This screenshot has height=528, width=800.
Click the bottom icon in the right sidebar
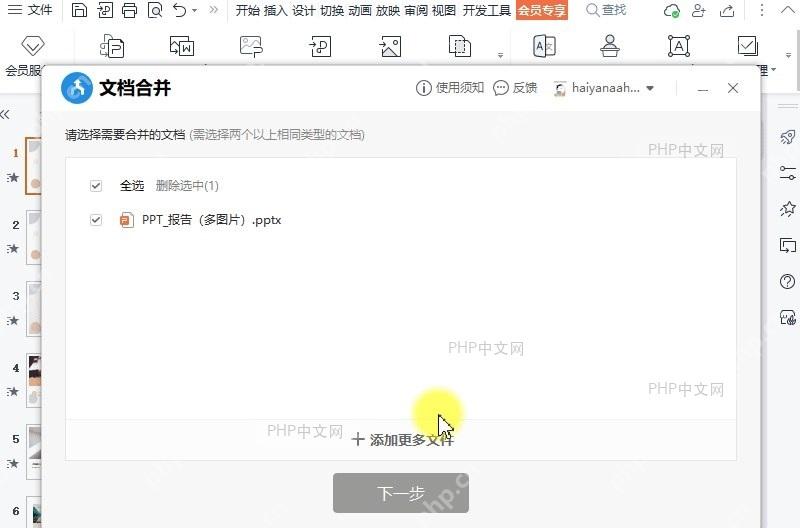(788, 317)
